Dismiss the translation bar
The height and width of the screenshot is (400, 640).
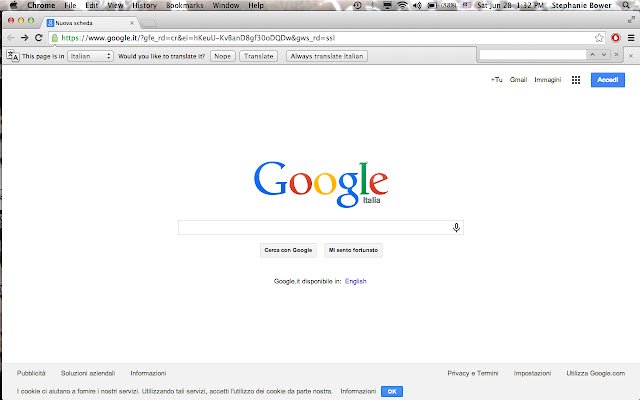coord(631,56)
